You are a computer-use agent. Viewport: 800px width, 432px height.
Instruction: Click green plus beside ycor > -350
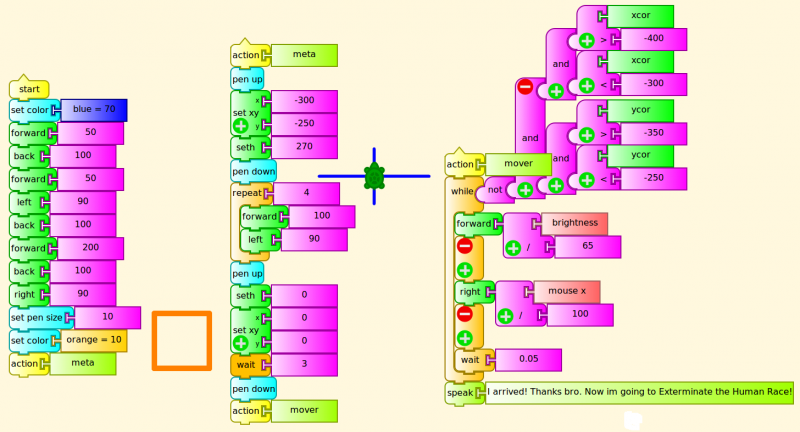pyautogui.click(x=586, y=135)
